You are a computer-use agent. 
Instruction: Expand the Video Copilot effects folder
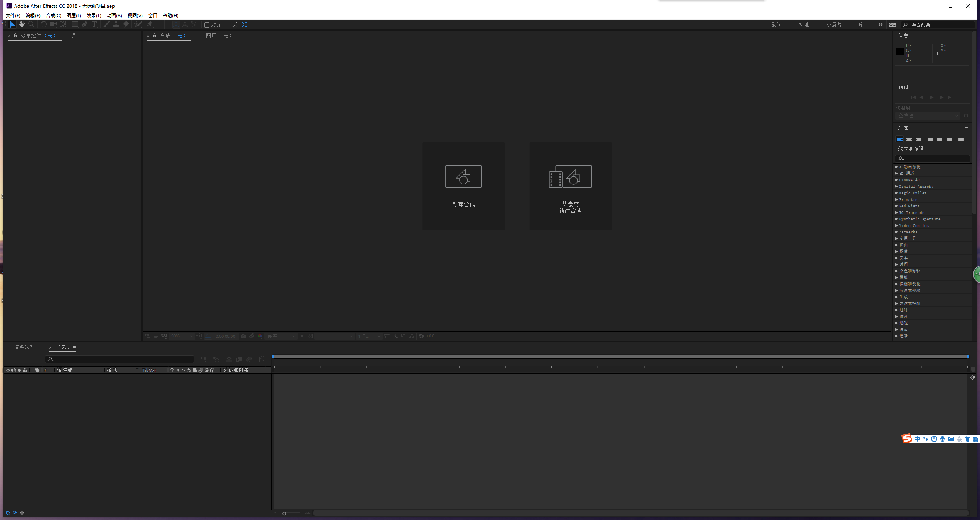pyautogui.click(x=897, y=225)
